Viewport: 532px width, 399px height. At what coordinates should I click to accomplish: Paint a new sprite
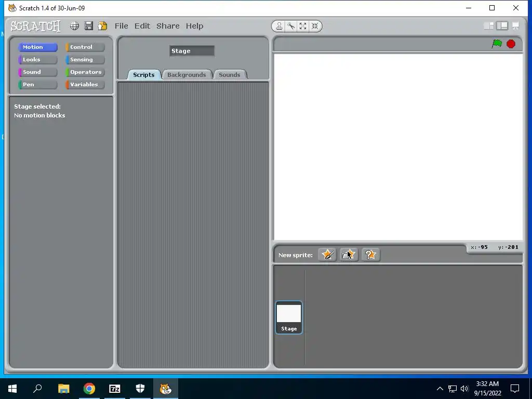pyautogui.click(x=327, y=255)
